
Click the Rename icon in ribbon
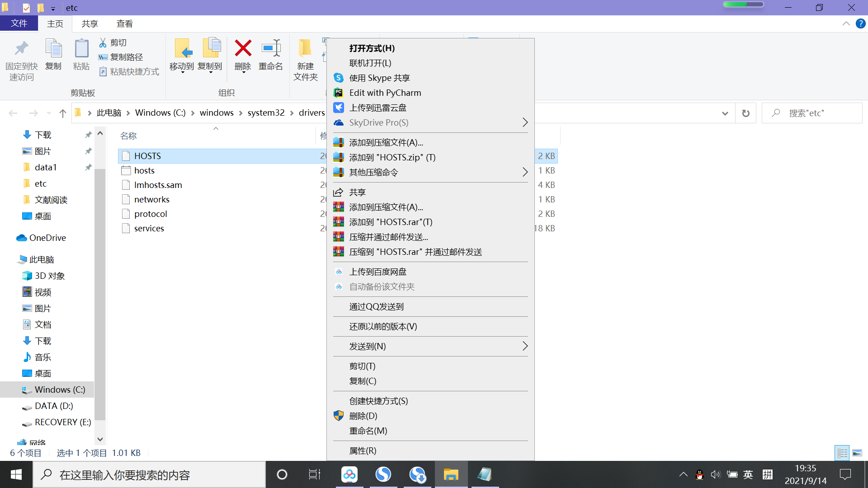click(270, 49)
